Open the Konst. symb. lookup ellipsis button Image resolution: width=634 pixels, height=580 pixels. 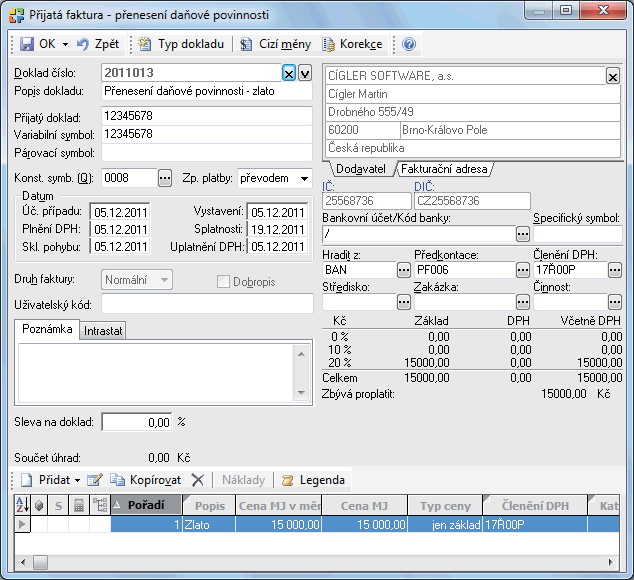(x=165, y=179)
